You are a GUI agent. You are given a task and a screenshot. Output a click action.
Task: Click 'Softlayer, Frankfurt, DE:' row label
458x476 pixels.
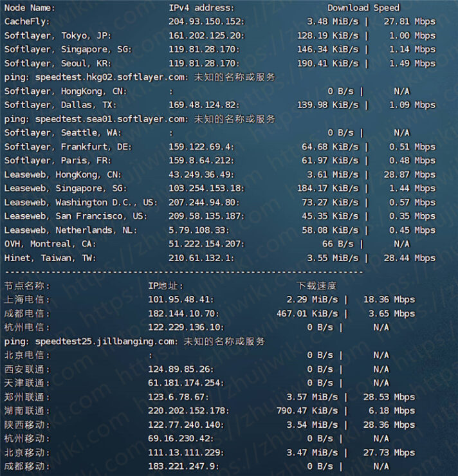click(x=68, y=147)
